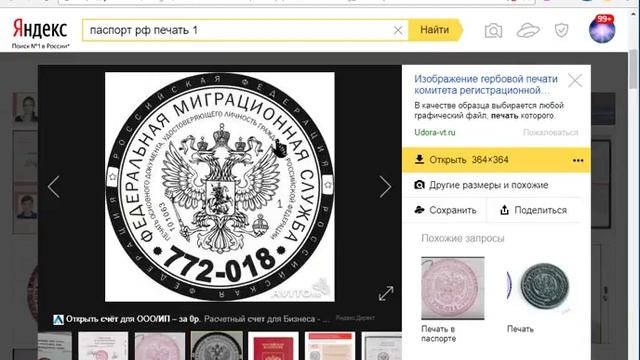This screenshot has height=360, width=640.
Task: Go to previous image arrow
Action: click(x=54, y=187)
